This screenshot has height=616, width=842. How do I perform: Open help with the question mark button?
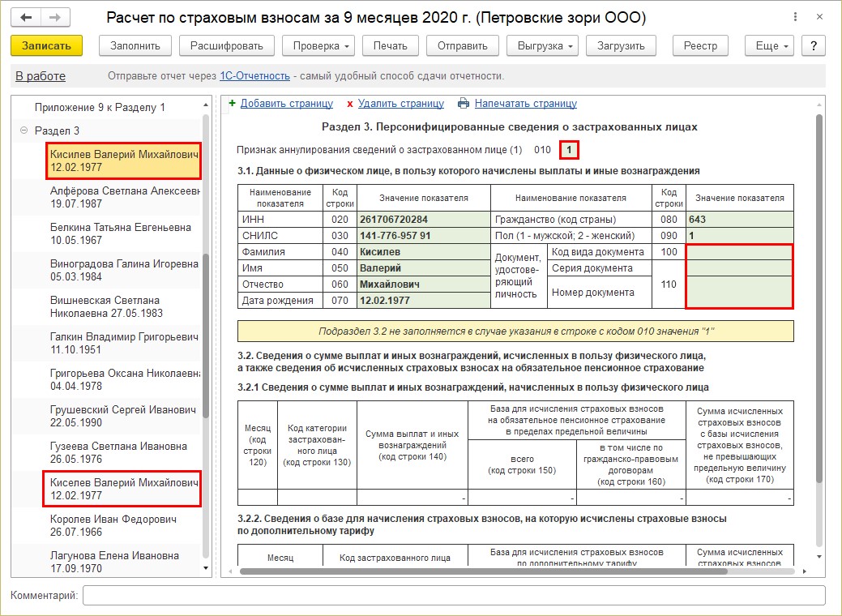tap(813, 45)
